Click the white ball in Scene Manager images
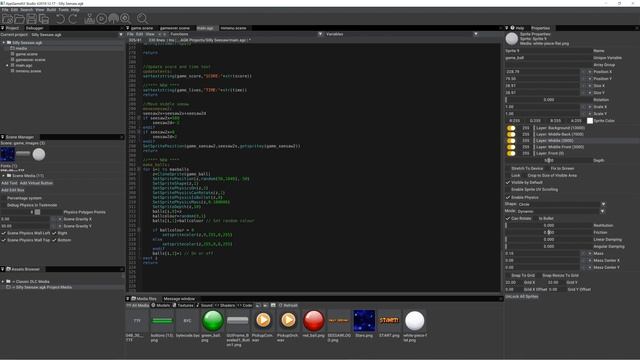Screen dimensions: 640x360 39,154
